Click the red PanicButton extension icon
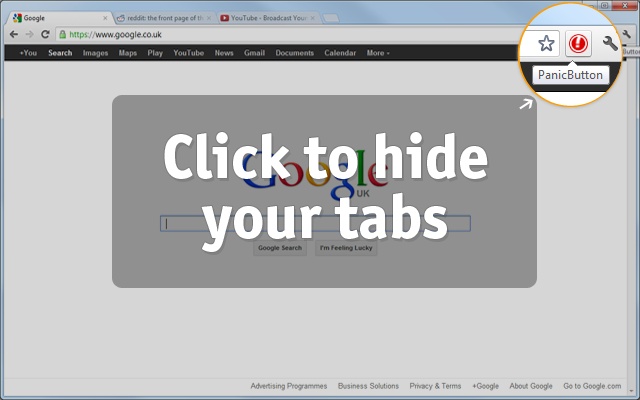The height and width of the screenshot is (400, 640). [x=578, y=44]
